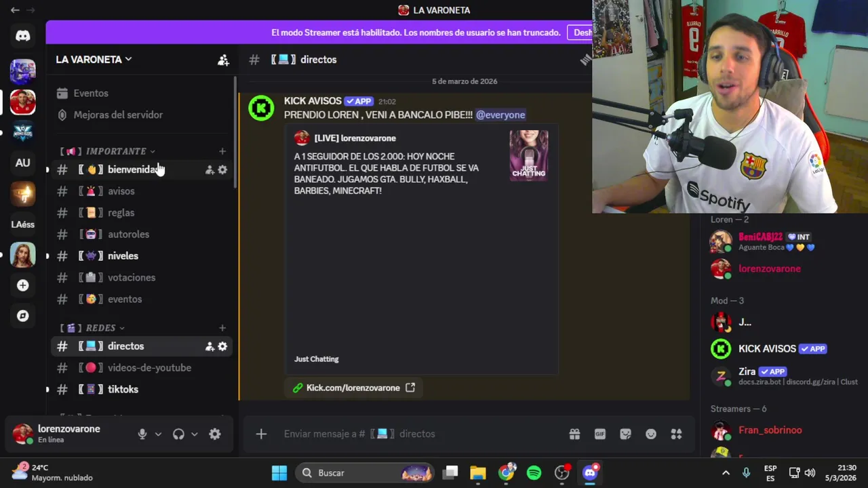The height and width of the screenshot is (488, 868).
Task: Create channel in IMPORTANTE category
Action: point(222,151)
